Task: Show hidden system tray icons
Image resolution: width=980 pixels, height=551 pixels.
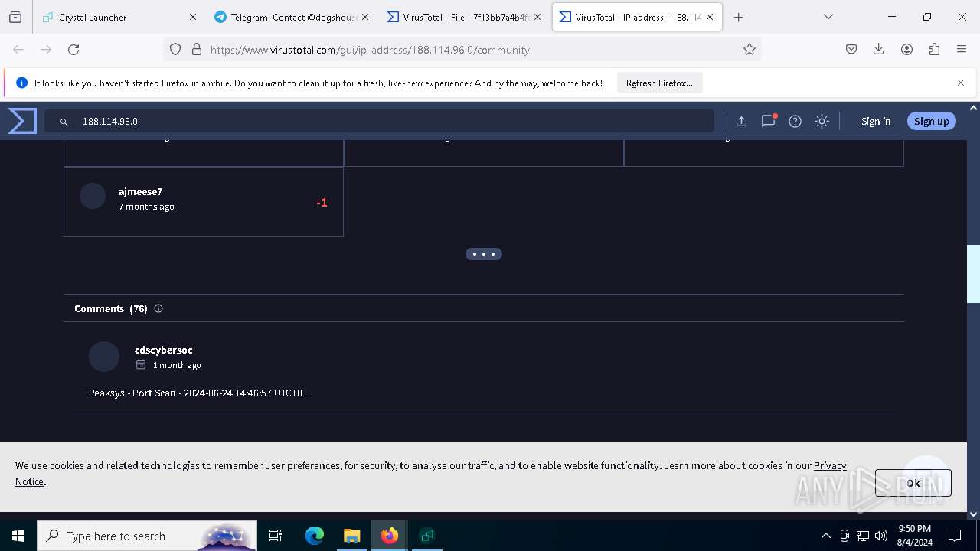Action: point(825,536)
